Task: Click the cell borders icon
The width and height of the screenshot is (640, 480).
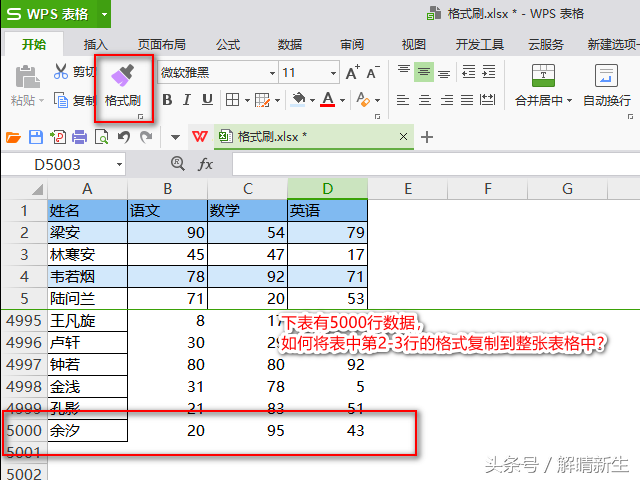Action: tap(233, 100)
